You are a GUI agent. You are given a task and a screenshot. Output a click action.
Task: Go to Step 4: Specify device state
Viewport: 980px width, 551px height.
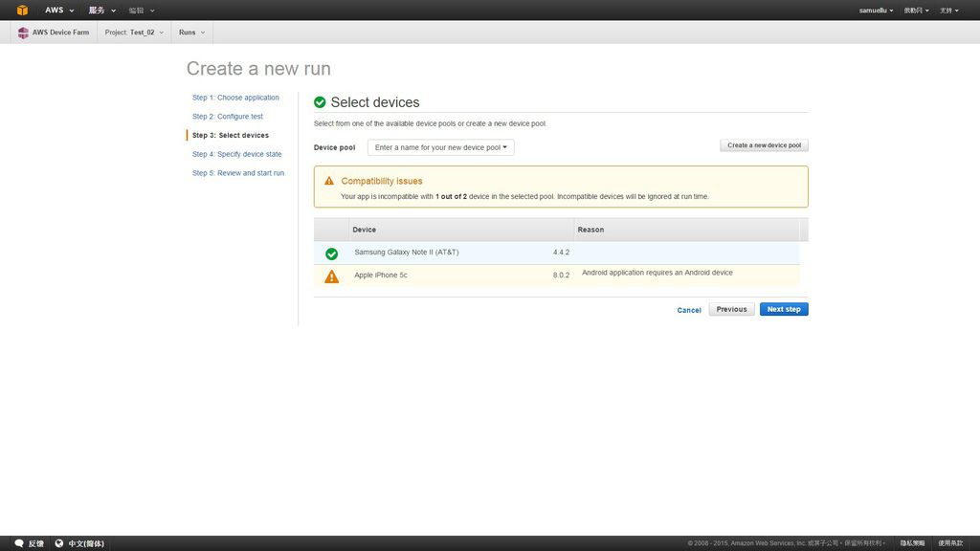tap(237, 154)
